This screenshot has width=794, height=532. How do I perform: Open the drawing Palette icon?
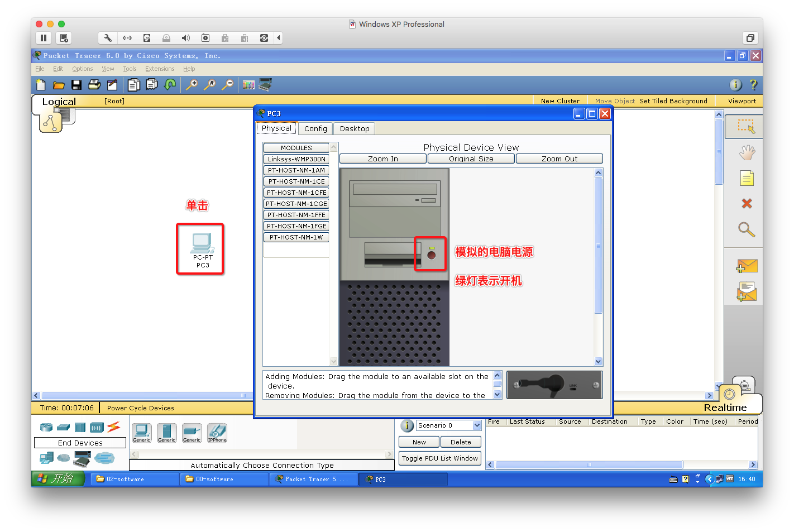coord(248,85)
